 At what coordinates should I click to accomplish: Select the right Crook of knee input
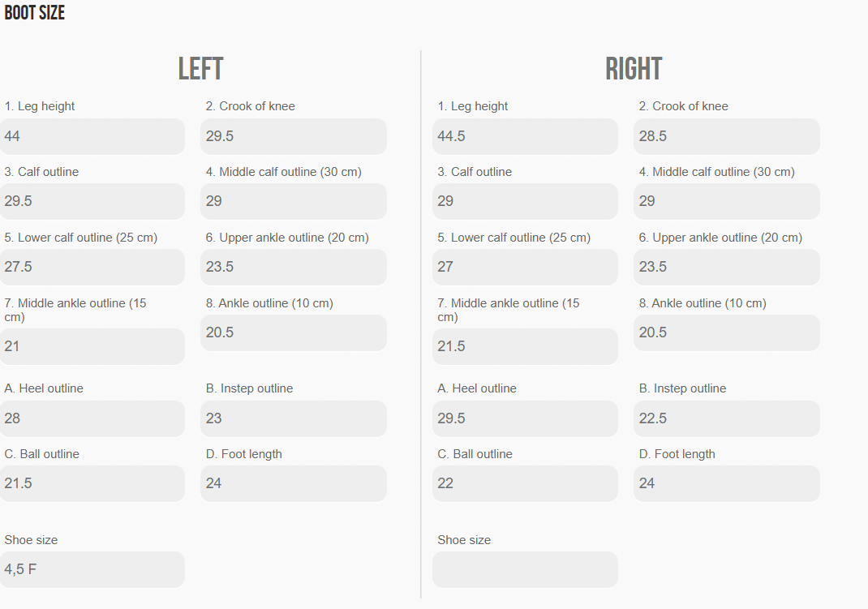click(x=727, y=136)
